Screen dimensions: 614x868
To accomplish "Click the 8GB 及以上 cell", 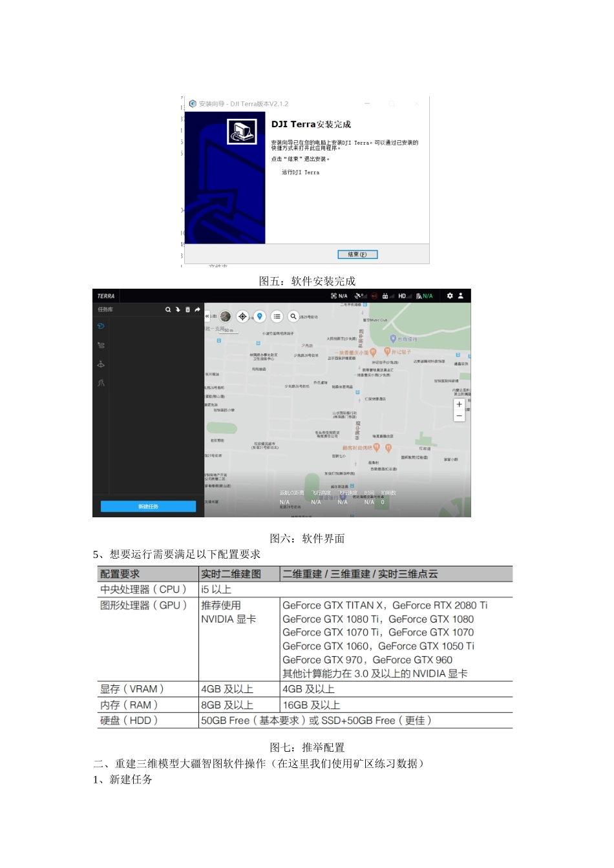I will tap(227, 705).
